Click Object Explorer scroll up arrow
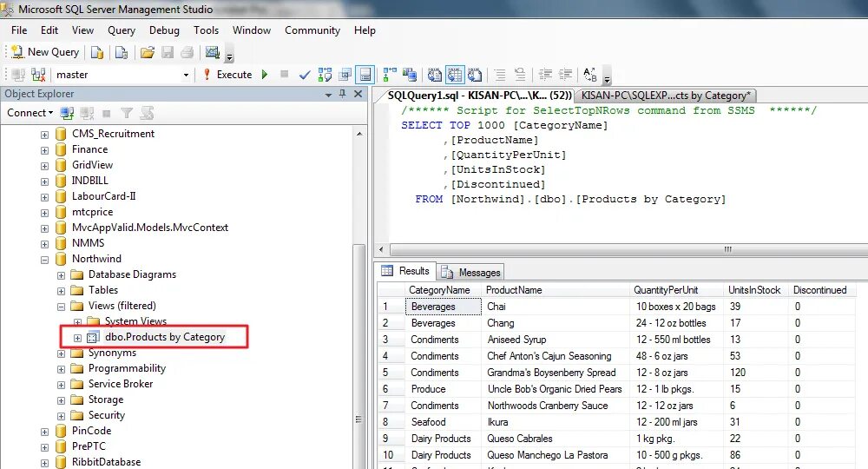The image size is (868, 469). point(359,134)
